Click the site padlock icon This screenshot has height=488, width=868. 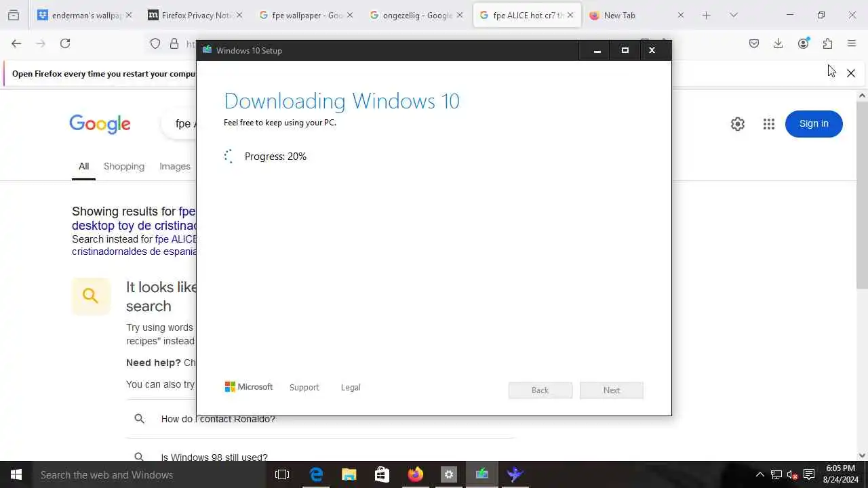click(x=174, y=43)
